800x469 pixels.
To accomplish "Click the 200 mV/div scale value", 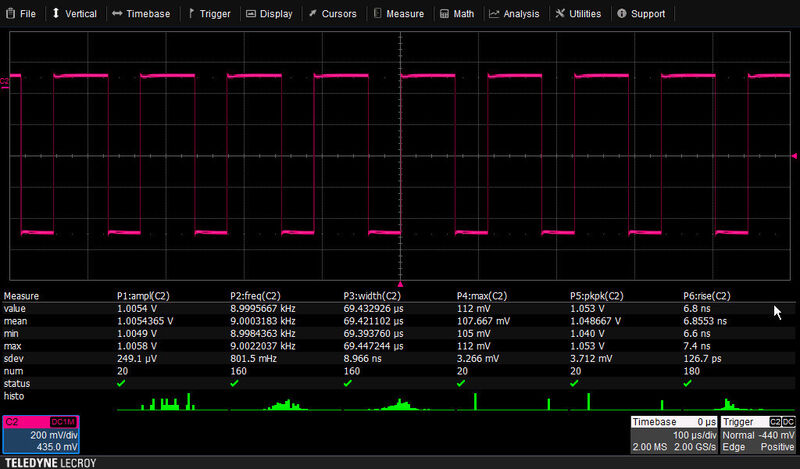I will click(54, 435).
